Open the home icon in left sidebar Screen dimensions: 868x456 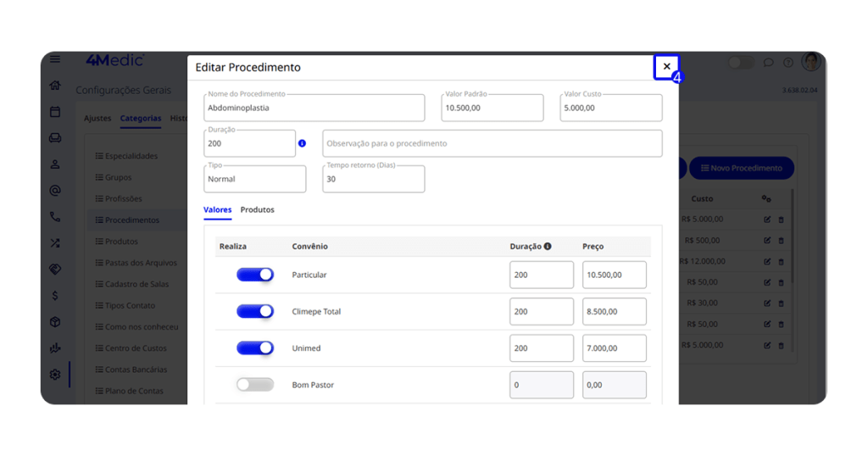tap(55, 86)
